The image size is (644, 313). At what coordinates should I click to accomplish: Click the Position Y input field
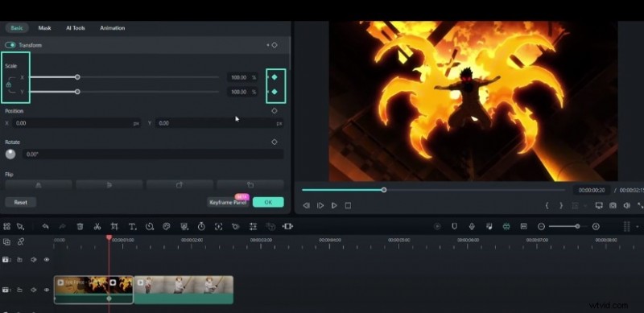[x=219, y=123]
